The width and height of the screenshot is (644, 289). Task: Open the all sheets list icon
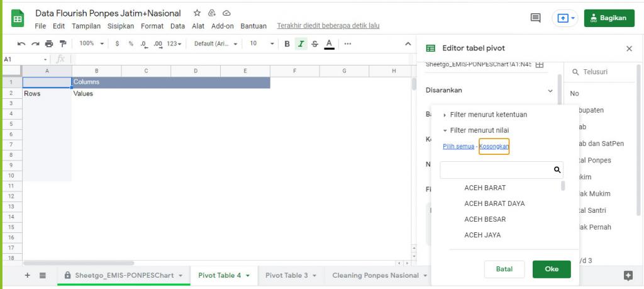click(43, 275)
